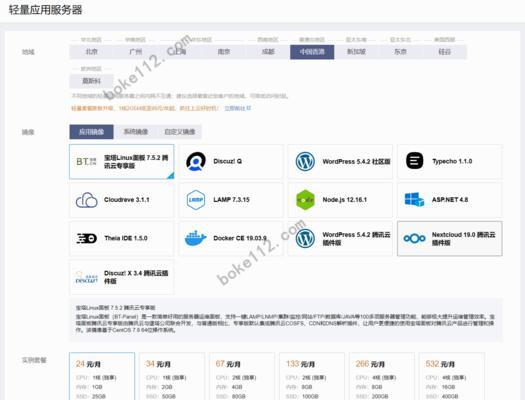Open the 自定义镜像 tab
Image resolution: width=525 pixels, height=400 pixels.
tap(179, 132)
